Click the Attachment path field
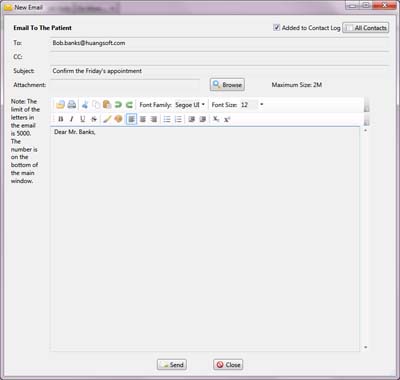400x380 pixels. click(x=125, y=85)
